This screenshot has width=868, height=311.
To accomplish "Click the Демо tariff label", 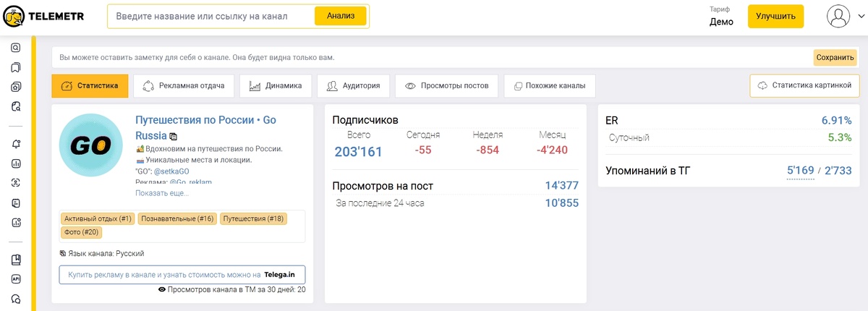I will pos(721,22).
